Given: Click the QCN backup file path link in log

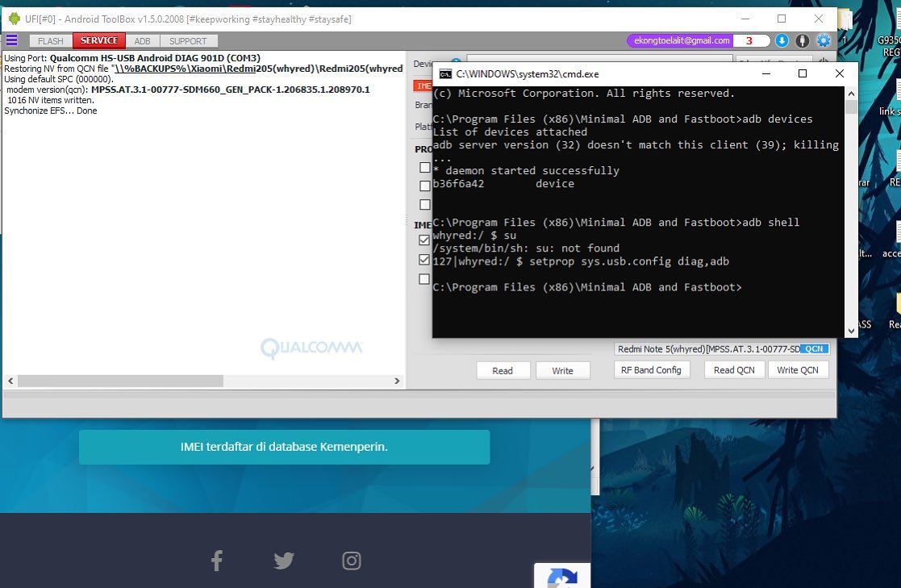Looking at the screenshot, I should (x=258, y=69).
